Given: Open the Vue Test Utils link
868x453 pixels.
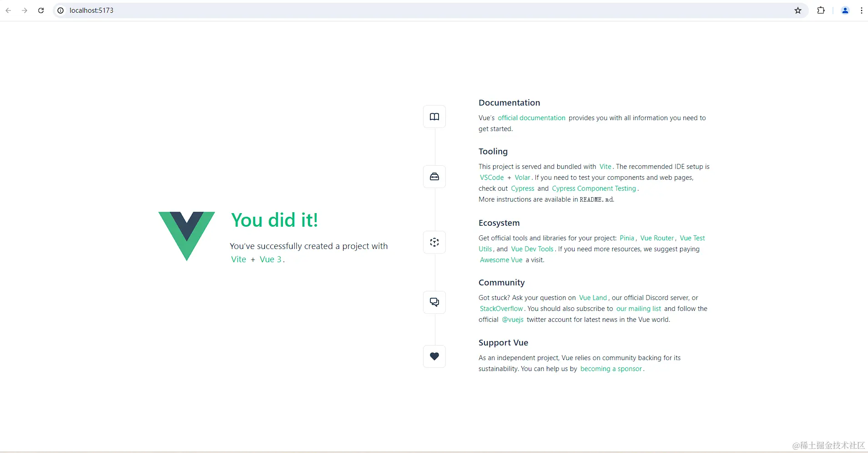Looking at the screenshot, I should pos(692,238).
